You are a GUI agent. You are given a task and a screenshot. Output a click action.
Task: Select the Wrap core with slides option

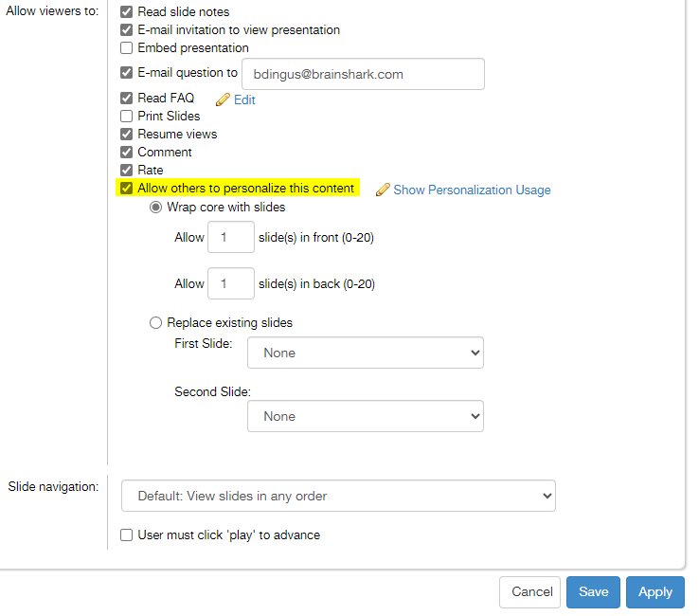(156, 208)
